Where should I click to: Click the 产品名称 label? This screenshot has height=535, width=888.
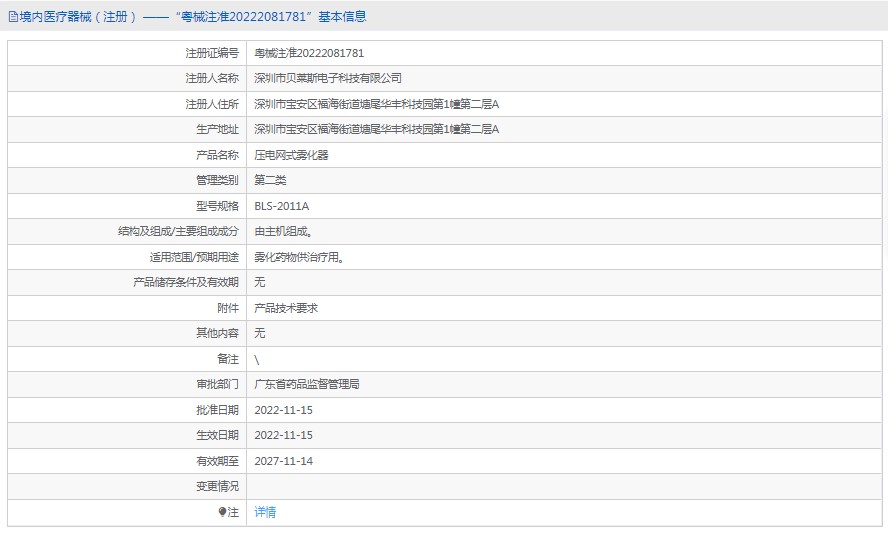pos(217,155)
